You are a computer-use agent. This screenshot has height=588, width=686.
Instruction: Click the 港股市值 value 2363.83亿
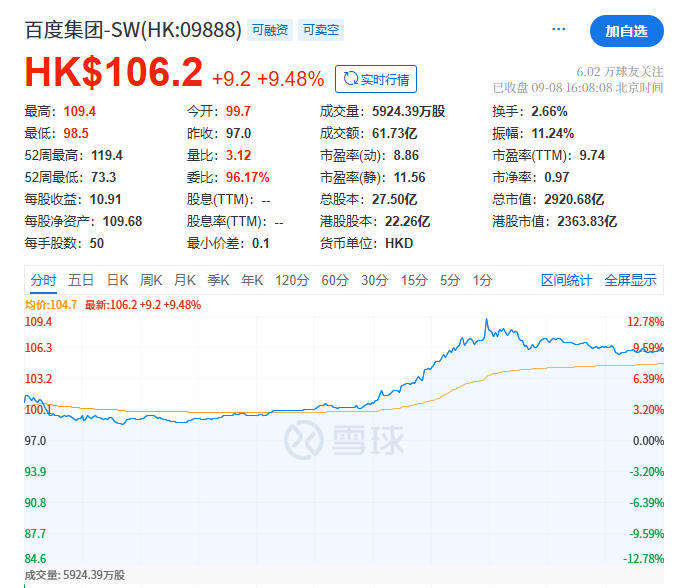pyautogui.click(x=587, y=221)
